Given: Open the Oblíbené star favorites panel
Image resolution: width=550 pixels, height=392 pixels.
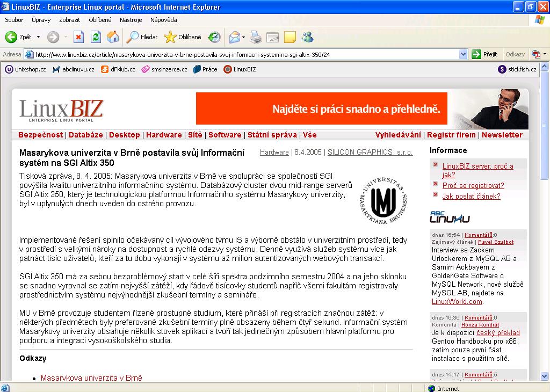Looking at the screenshot, I should [170, 37].
